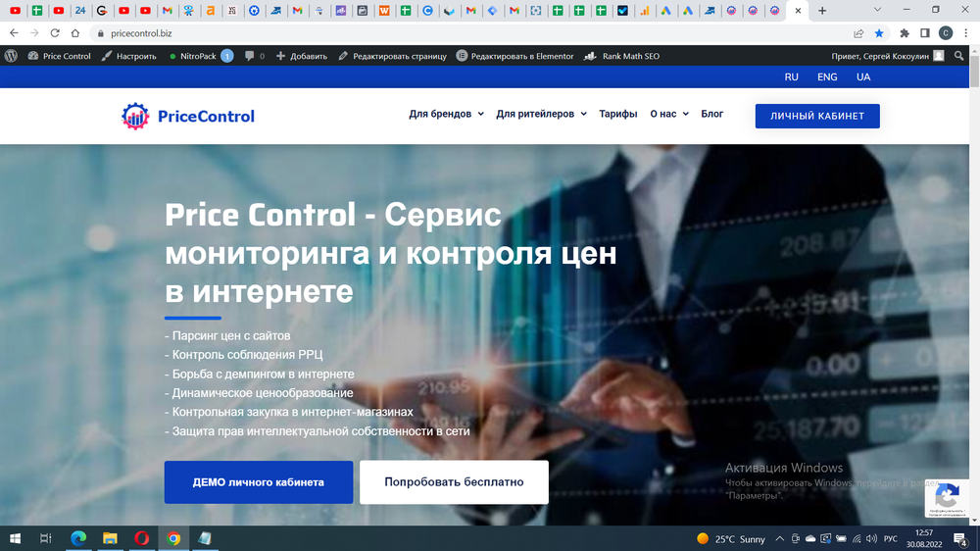Open a new browser tab
Viewport: 980px width, 551px height.
coord(822,11)
